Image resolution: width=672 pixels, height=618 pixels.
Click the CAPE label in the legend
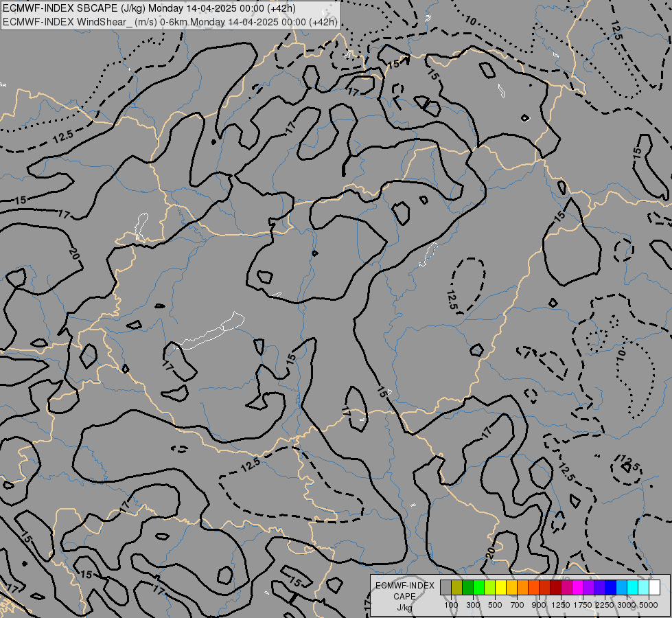tap(404, 597)
